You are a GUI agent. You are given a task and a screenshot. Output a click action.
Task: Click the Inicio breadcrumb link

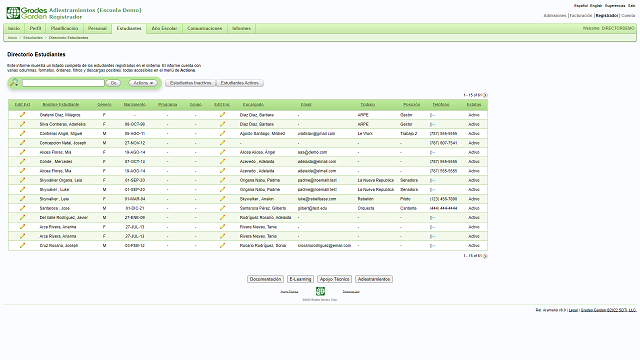[12, 38]
